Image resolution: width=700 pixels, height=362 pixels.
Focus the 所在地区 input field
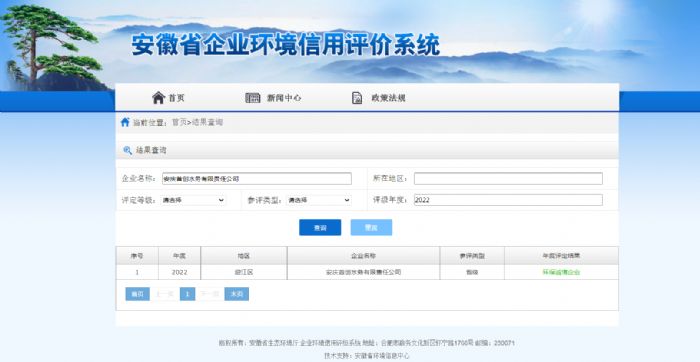point(508,179)
